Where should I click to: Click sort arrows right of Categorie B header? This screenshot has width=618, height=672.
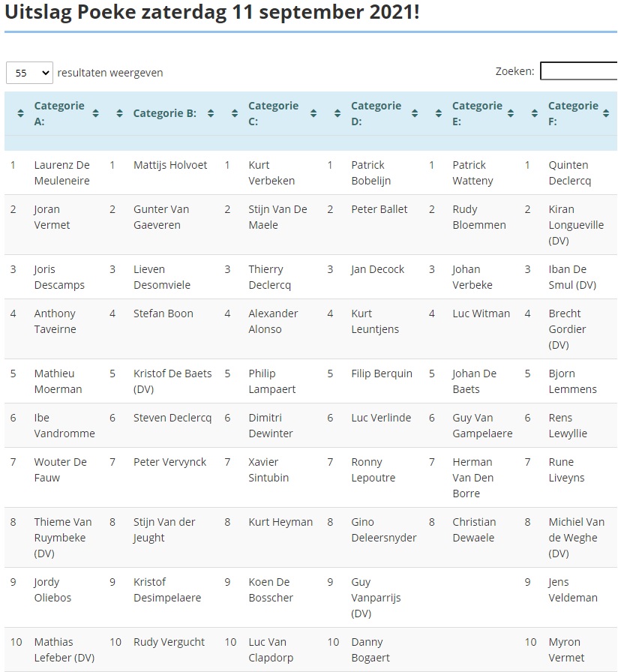pos(211,113)
